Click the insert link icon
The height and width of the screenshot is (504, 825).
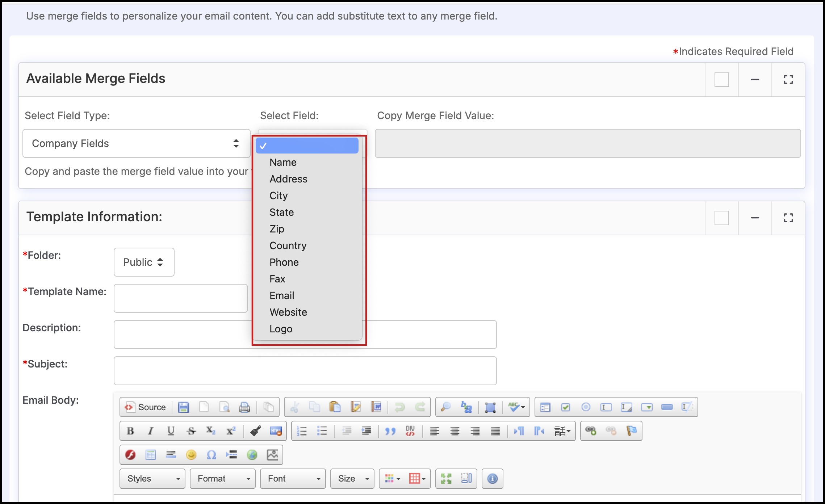591,431
